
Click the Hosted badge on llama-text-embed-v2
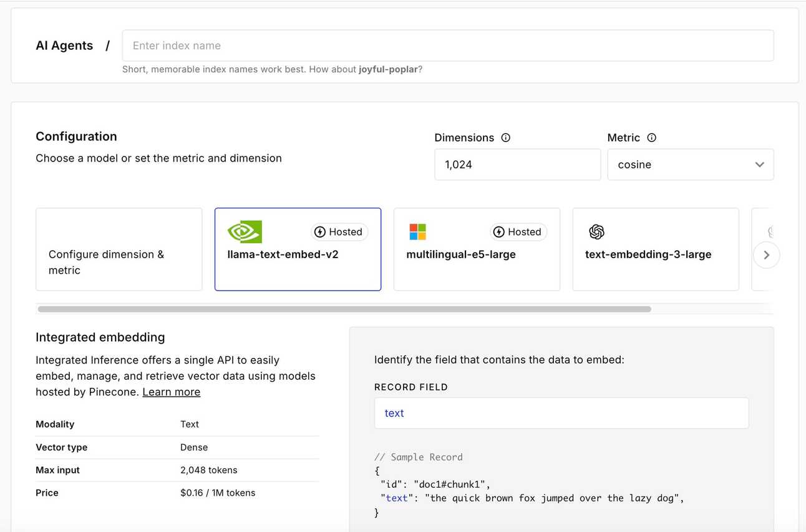pos(339,232)
